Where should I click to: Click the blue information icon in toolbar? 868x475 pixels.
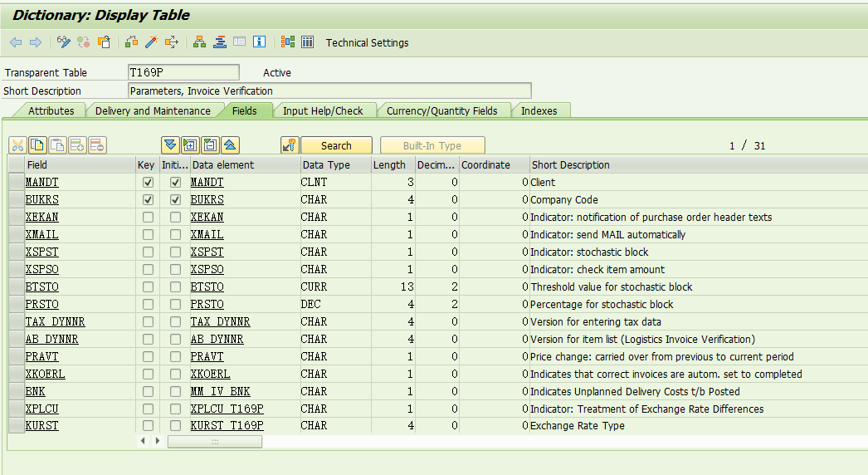(x=259, y=42)
